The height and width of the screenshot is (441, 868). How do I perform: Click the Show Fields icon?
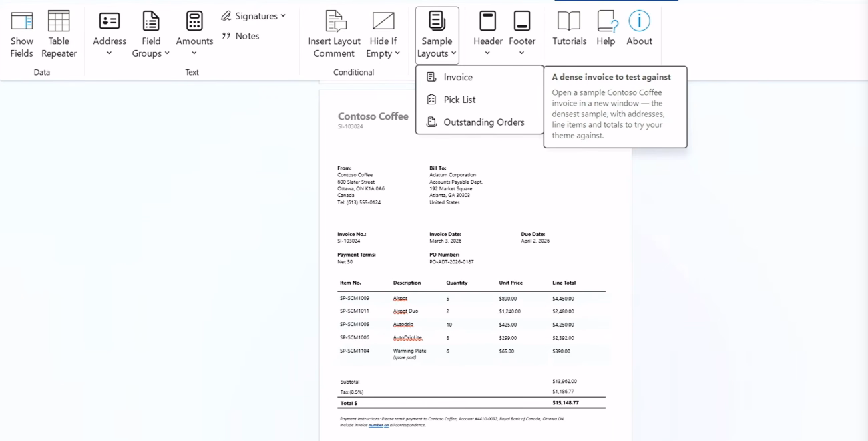(x=22, y=21)
